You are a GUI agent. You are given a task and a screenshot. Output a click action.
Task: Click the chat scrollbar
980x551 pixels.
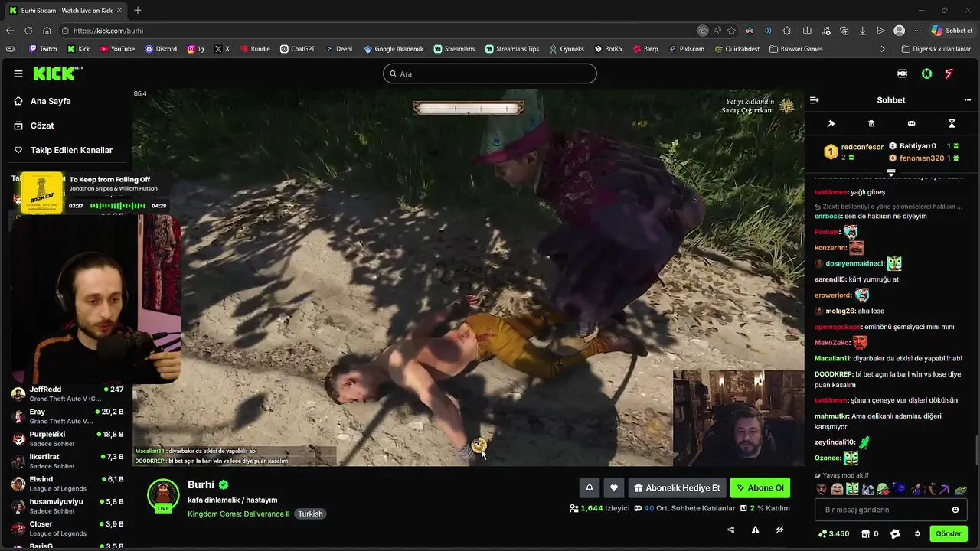tap(976, 449)
